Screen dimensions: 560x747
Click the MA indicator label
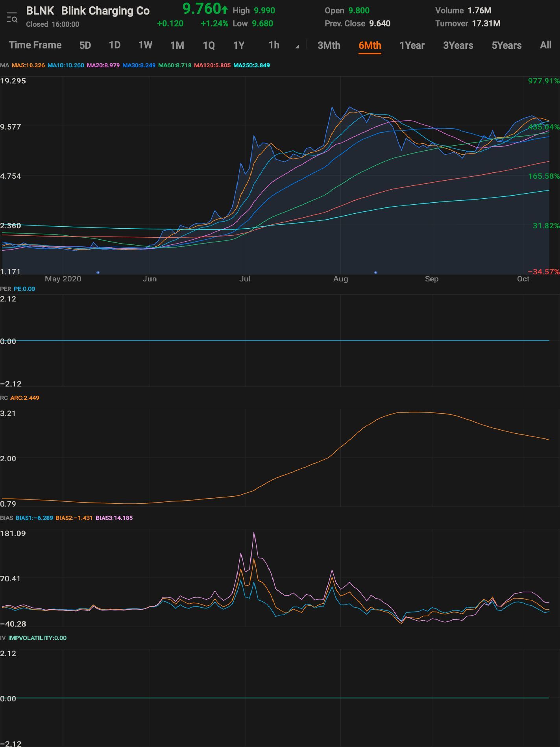point(5,65)
